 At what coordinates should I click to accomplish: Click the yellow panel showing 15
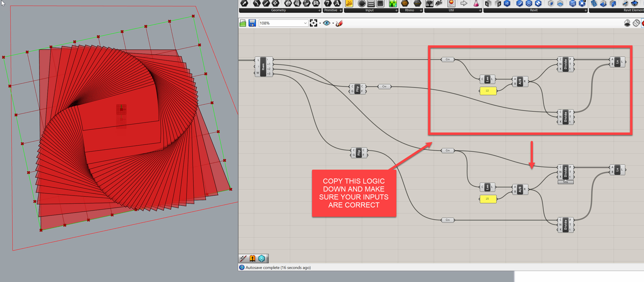point(488,199)
